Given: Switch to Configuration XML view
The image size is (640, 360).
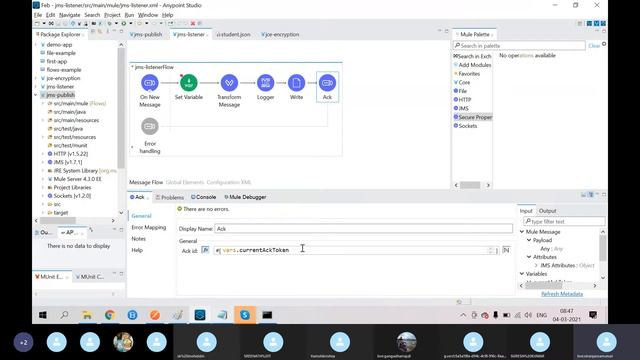Looking at the screenshot, I should [229, 182].
